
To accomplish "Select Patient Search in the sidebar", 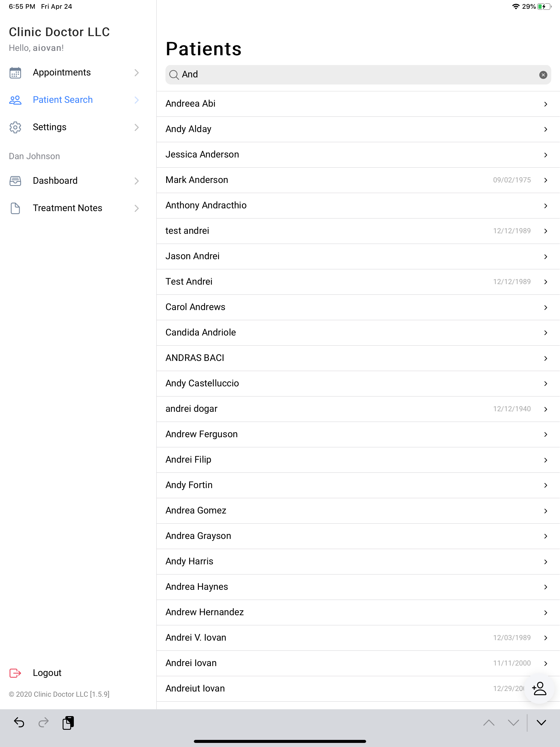I will tap(63, 100).
